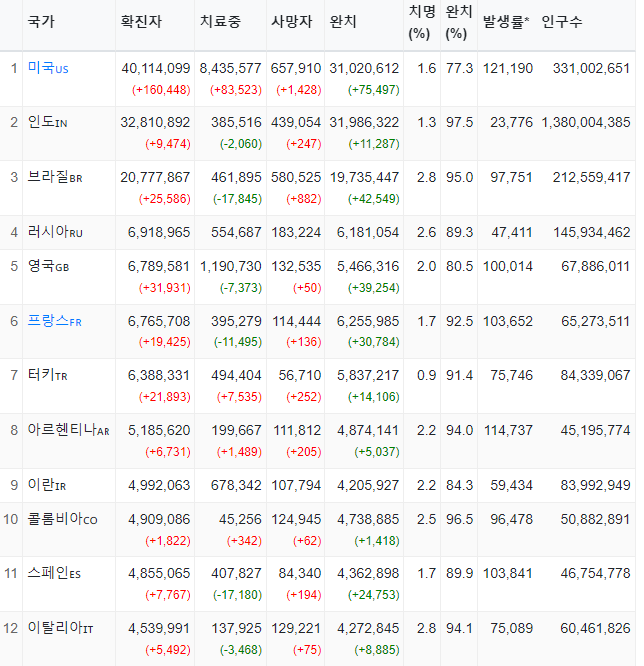Click France recovered value 6,255,985
644x666 pixels.
pos(368,322)
